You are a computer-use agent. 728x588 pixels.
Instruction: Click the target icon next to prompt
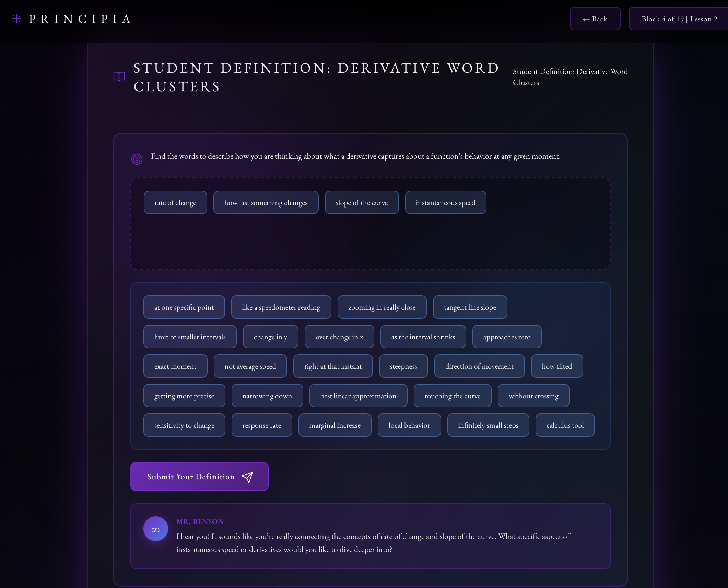click(137, 159)
